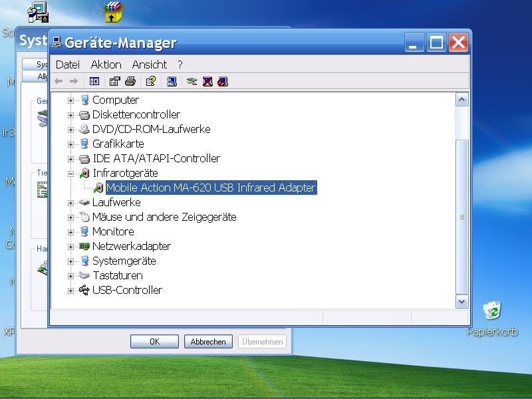Click the Computer category icon
Viewport: 532px width, 399px height.
click(x=84, y=100)
